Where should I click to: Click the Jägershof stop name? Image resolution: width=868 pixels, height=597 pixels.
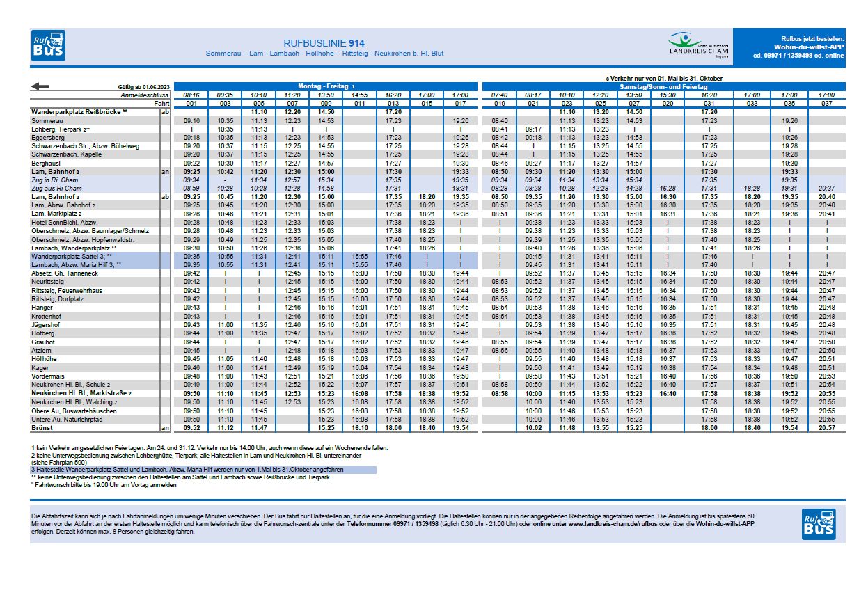[47, 324]
